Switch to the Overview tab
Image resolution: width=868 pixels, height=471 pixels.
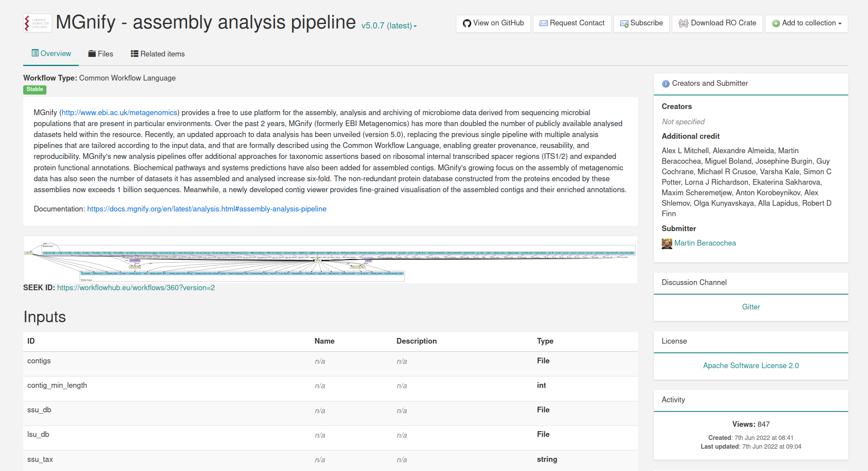tap(51, 54)
